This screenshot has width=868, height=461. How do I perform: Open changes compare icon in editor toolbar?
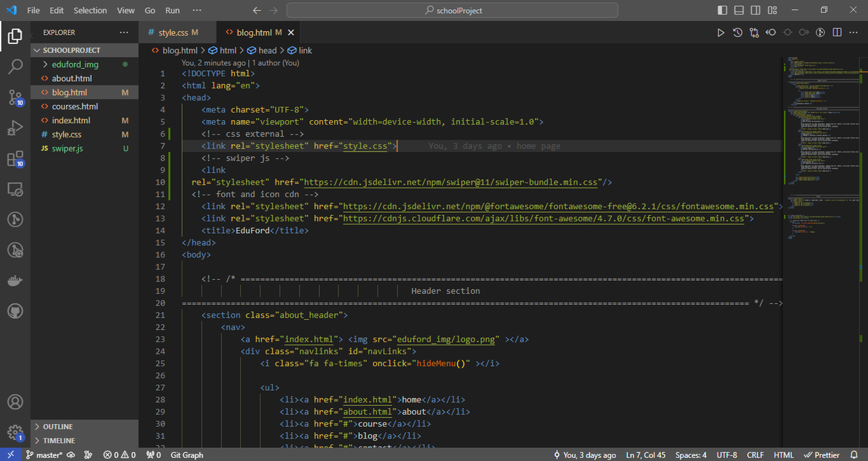click(754, 33)
